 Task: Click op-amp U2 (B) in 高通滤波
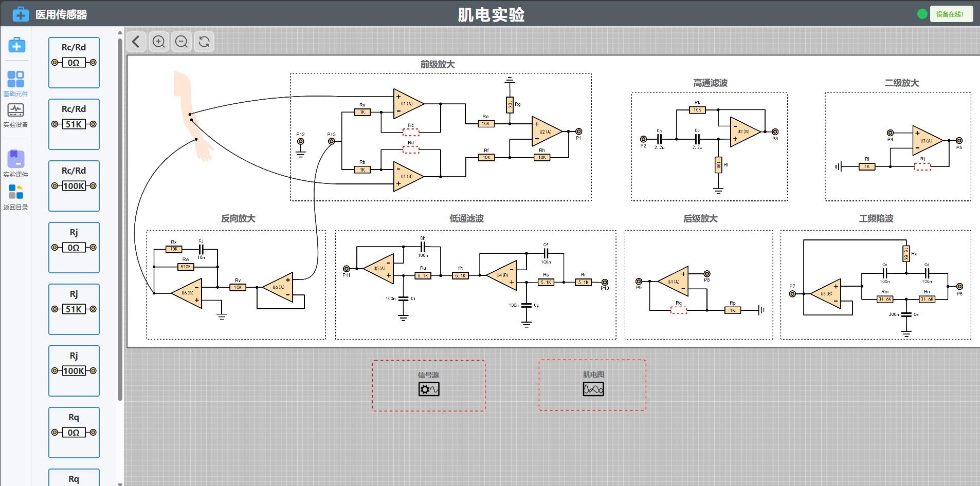[745, 132]
